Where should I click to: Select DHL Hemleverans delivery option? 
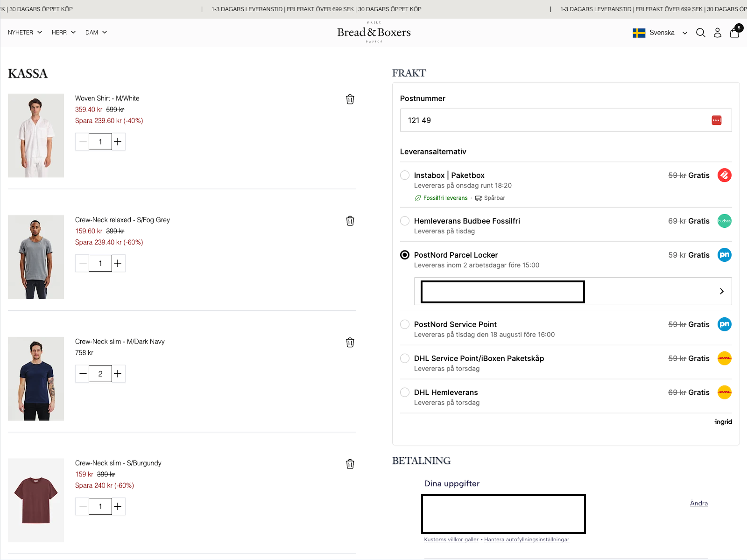pos(405,392)
